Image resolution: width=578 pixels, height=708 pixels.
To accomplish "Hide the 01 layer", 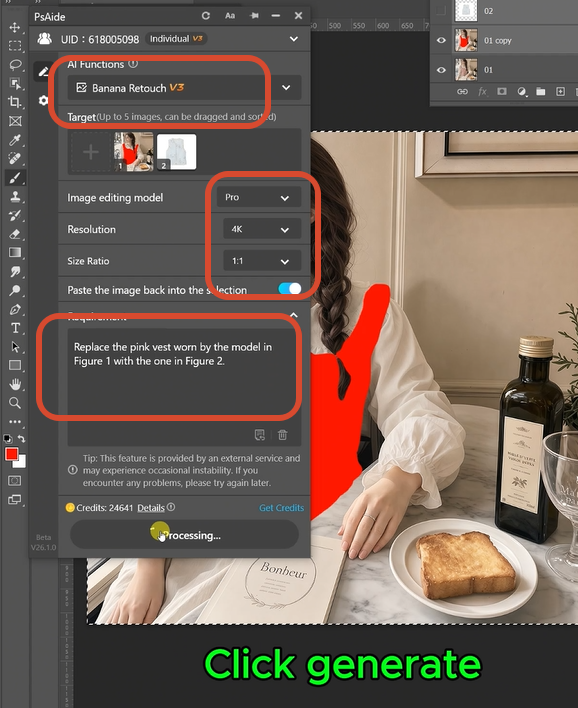I will 441,70.
